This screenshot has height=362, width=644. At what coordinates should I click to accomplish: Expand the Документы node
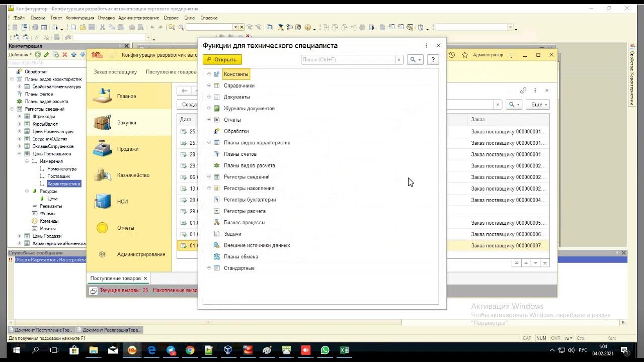209,97
